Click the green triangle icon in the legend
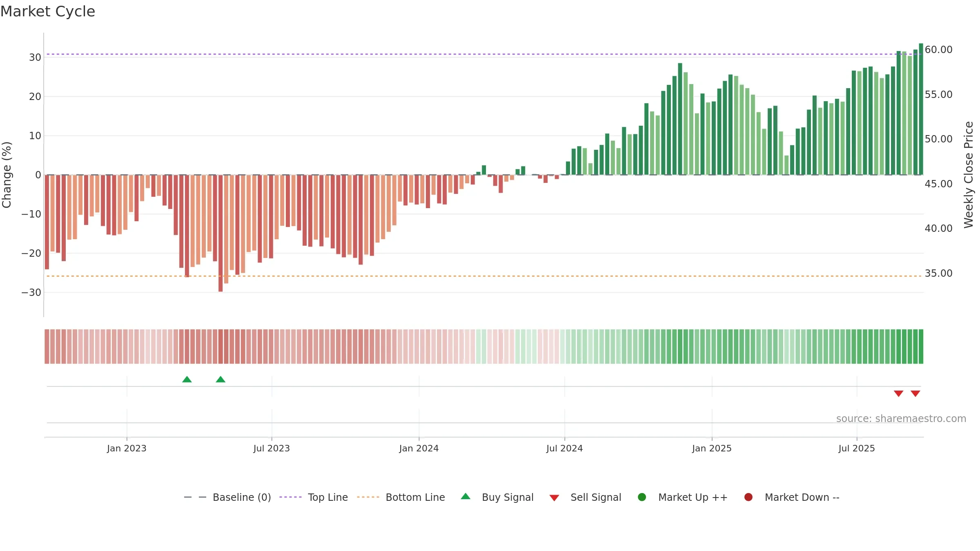 tap(465, 497)
